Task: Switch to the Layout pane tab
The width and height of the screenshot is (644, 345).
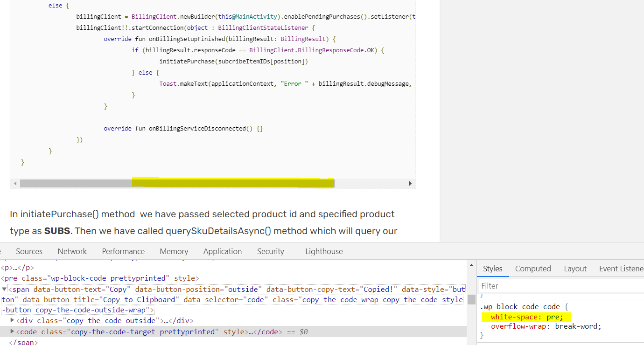Action: 575,269
